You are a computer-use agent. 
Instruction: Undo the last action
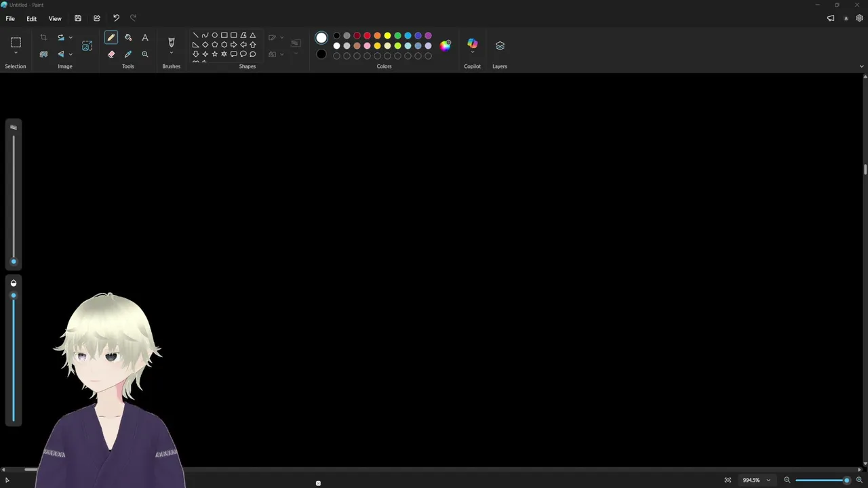[116, 18]
